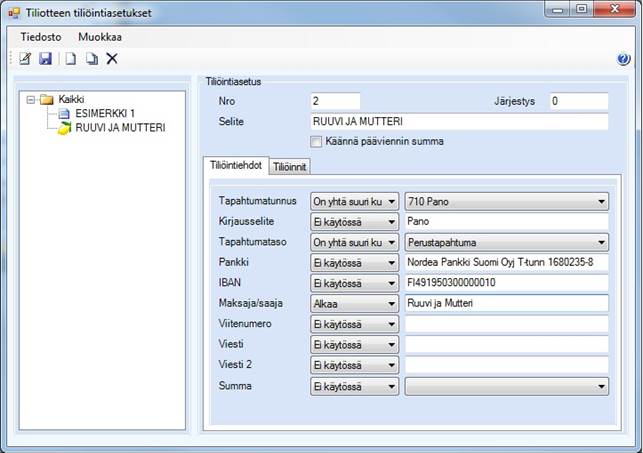
Task: Click the edit toolbar icon
Action: coord(26,59)
